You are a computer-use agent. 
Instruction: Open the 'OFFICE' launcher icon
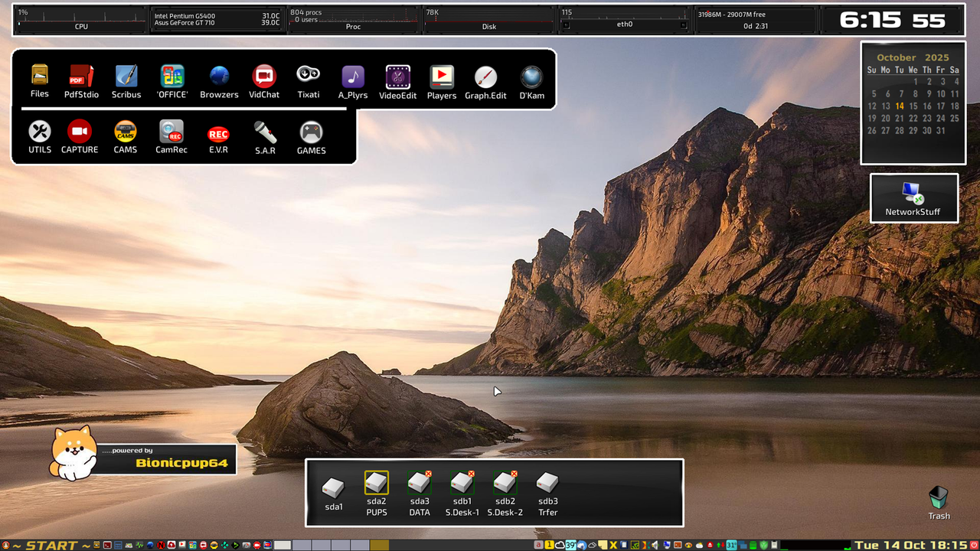coord(172,75)
